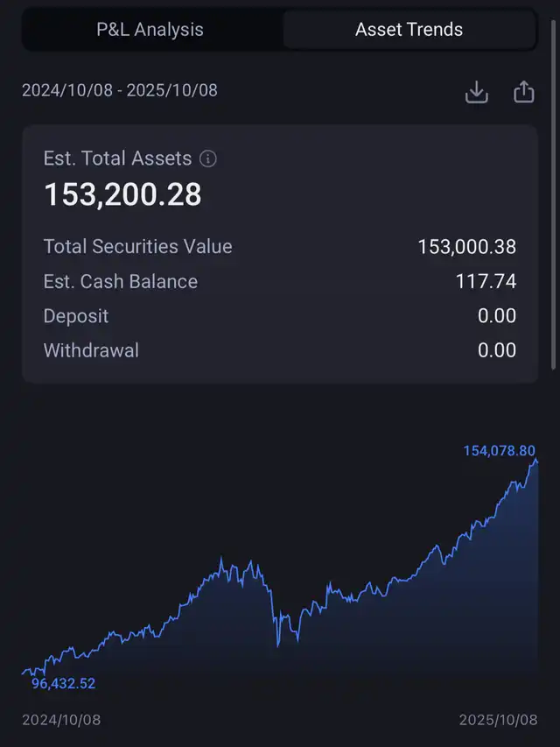Tap the 96,432.52 low value label
Viewport: 560px width, 747px height.
pos(64,683)
